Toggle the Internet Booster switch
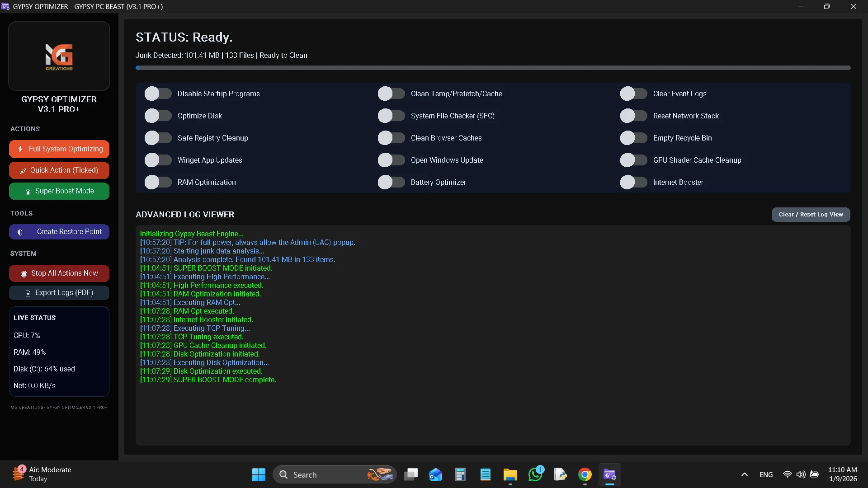868x488 pixels. [633, 182]
